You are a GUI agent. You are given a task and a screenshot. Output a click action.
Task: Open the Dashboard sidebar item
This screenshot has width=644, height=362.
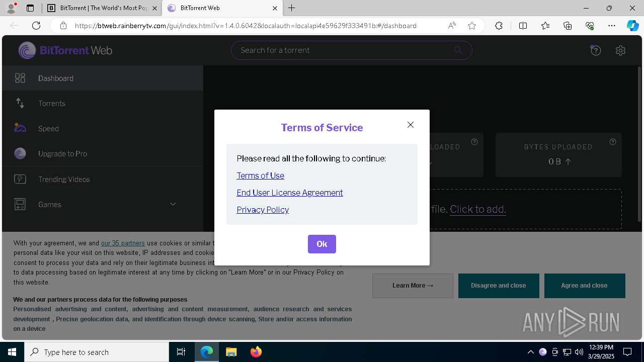pos(103,78)
